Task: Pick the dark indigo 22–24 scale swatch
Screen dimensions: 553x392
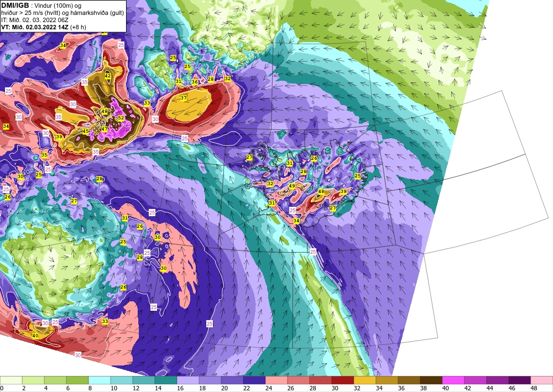Action: 254,380
